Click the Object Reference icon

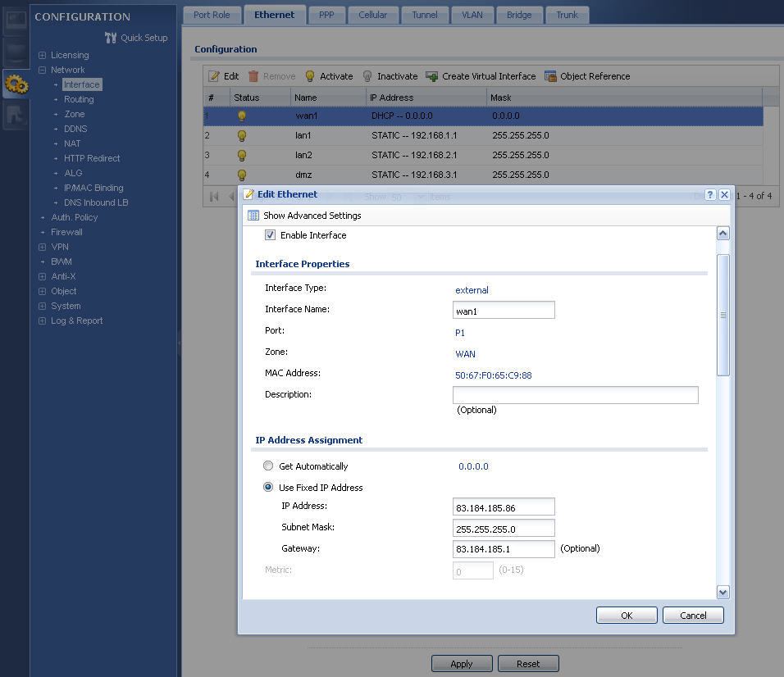(550, 76)
